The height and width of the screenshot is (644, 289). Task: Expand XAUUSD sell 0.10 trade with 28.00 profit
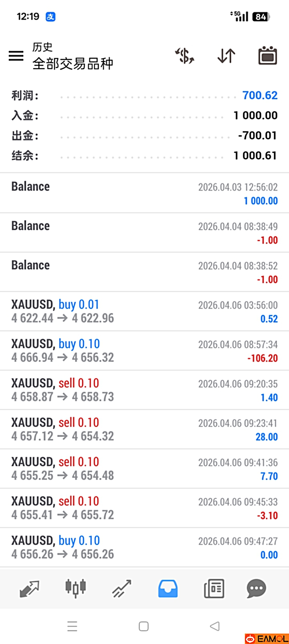tap(144, 429)
